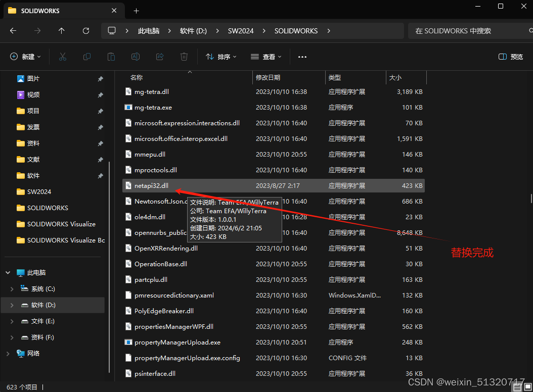Click the Delete trash icon
The height and width of the screenshot is (392, 533).
click(x=184, y=57)
